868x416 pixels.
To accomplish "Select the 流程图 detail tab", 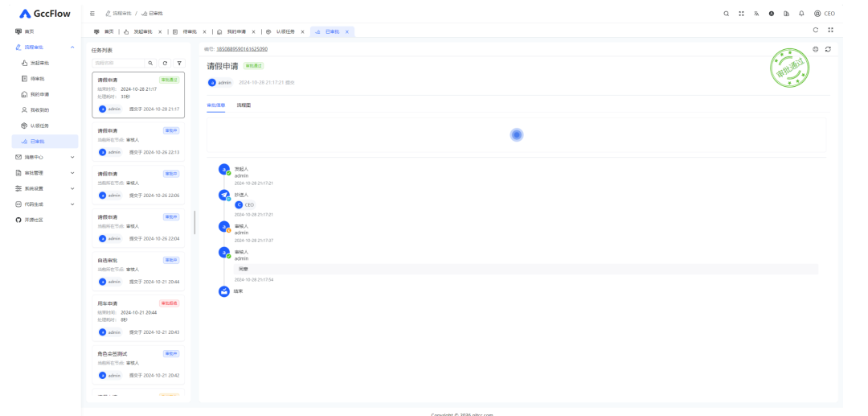I will [244, 105].
